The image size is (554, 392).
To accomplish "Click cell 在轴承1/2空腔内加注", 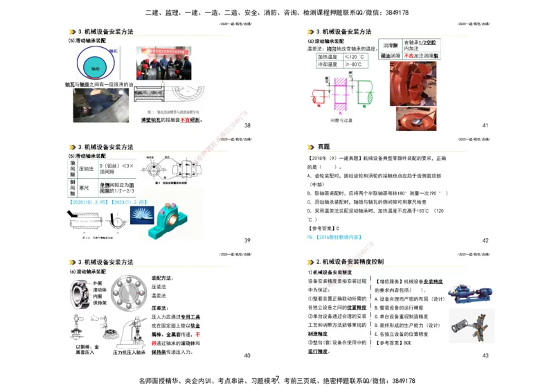I will 422,45.
